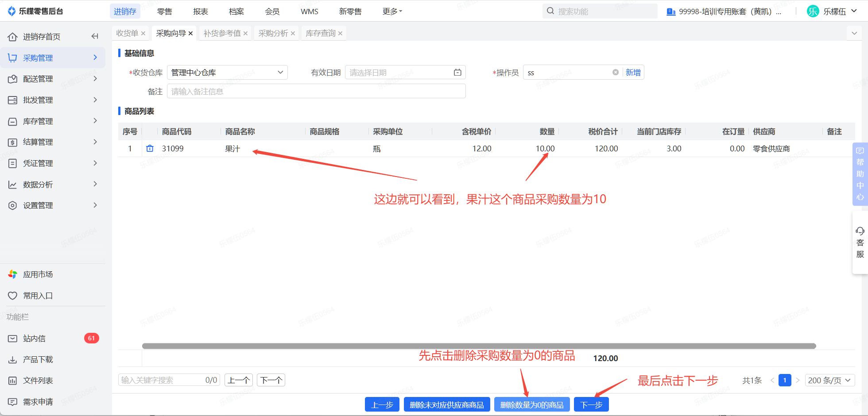Expand 采购管理 submenu chevron
Viewport: 868px width, 416px height.
click(95, 58)
